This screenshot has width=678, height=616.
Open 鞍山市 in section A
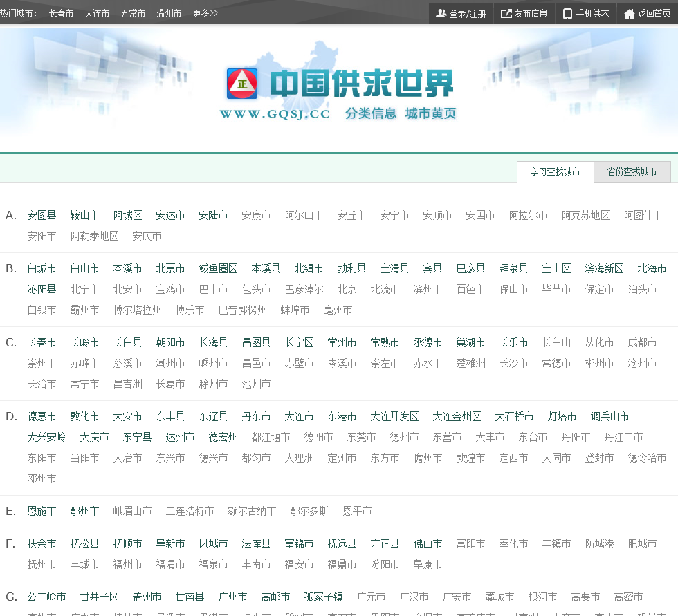coord(84,215)
